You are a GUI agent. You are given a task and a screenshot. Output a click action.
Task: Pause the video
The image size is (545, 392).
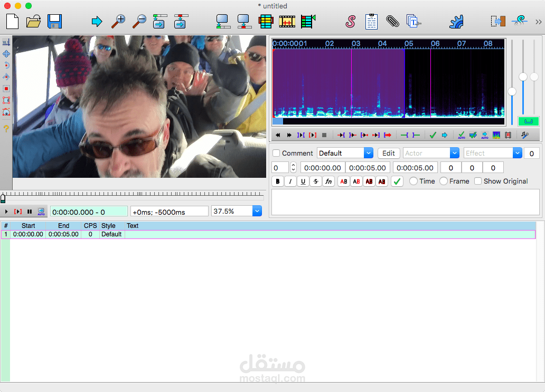[30, 212]
